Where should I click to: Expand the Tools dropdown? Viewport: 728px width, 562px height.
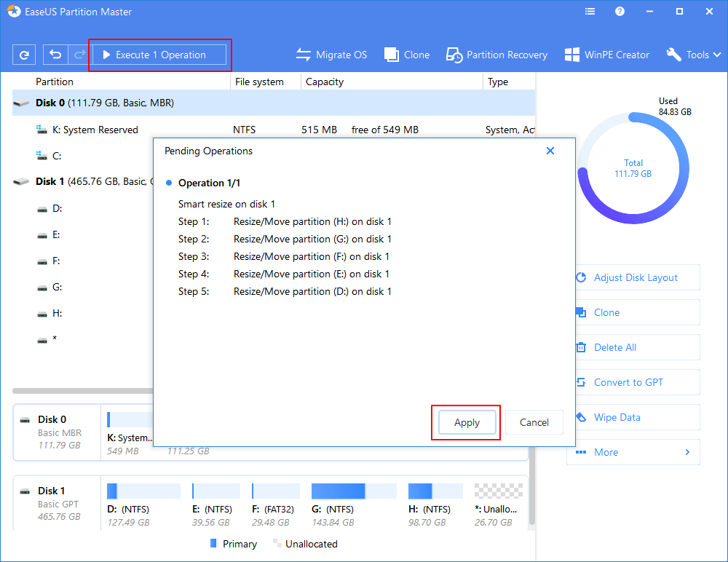pyautogui.click(x=694, y=55)
